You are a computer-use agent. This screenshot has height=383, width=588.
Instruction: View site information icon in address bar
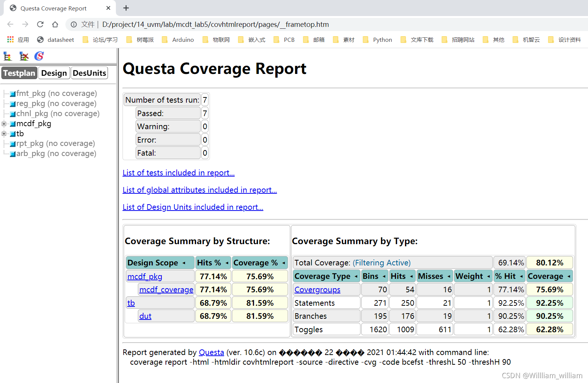(74, 24)
